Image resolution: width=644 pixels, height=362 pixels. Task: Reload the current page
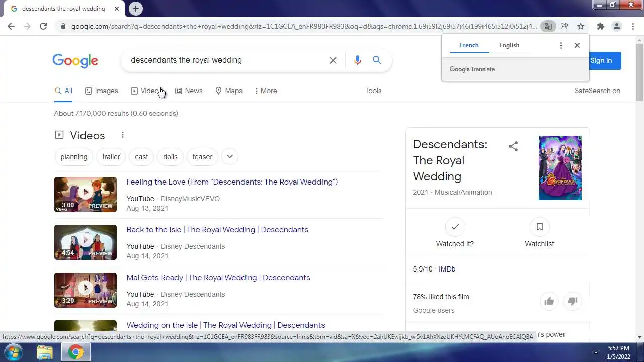[x=43, y=26]
